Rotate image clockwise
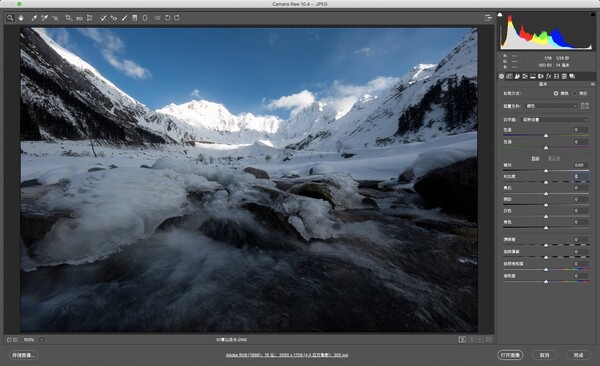Viewport: 600px width, 366px height. (177, 18)
